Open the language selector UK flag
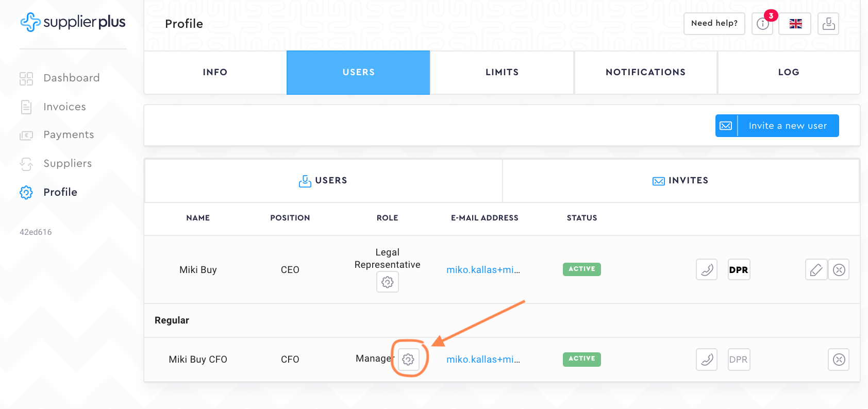 [795, 24]
